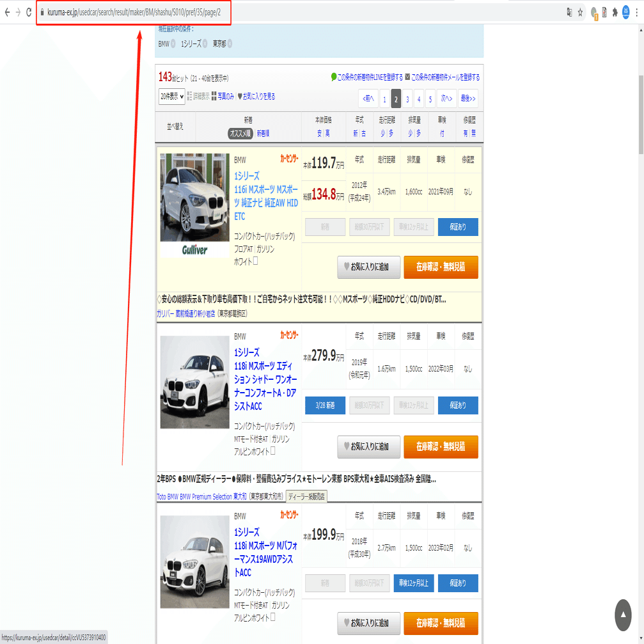Go forward with the browser forward arrow
This screenshot has width=644, height=644.
tap(18, 12)
